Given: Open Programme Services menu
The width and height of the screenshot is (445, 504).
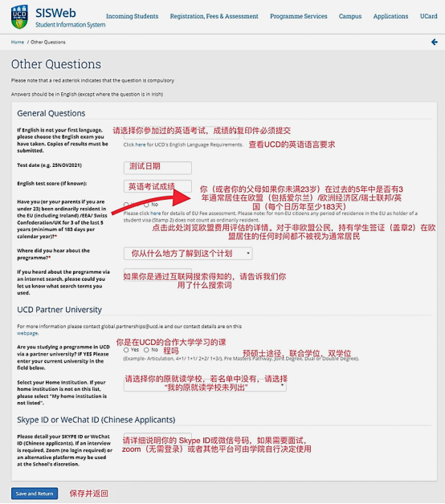Looking at the screenshot, I should tap(299, 16).
